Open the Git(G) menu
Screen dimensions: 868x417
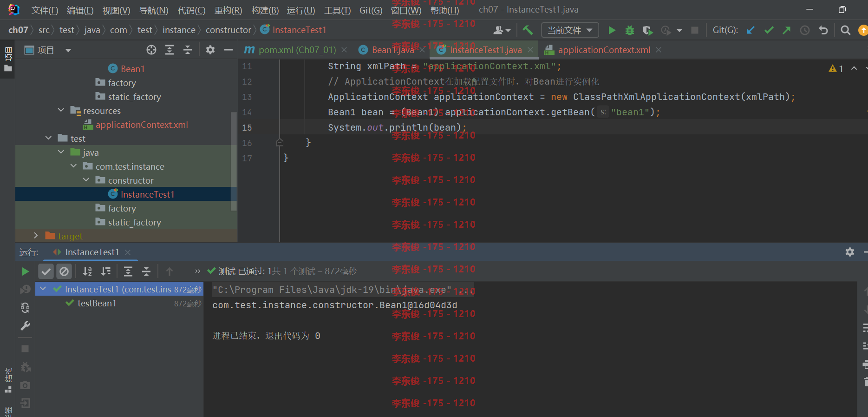coord(371,10)
